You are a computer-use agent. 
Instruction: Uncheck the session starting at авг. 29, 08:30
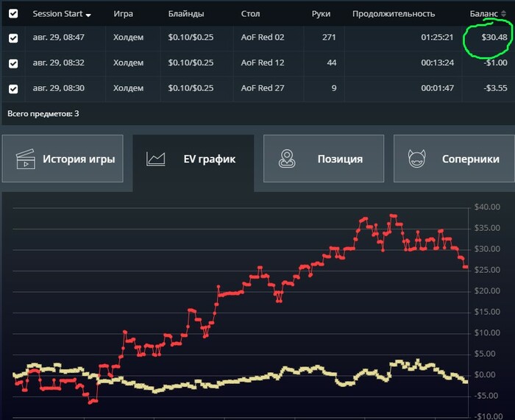click(13, 89)
